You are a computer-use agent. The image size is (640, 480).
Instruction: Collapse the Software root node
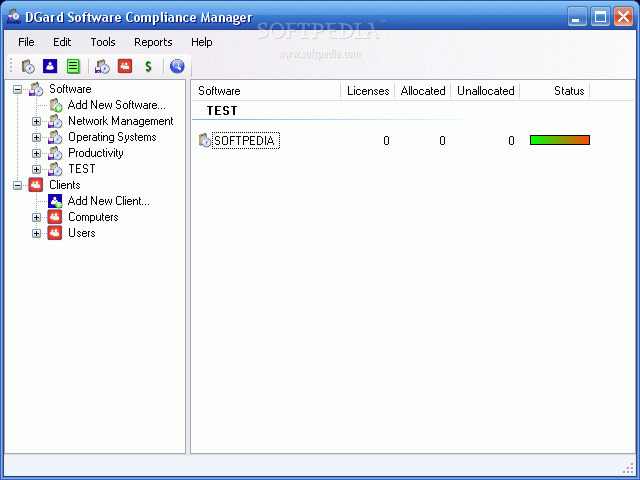[17, 89]
